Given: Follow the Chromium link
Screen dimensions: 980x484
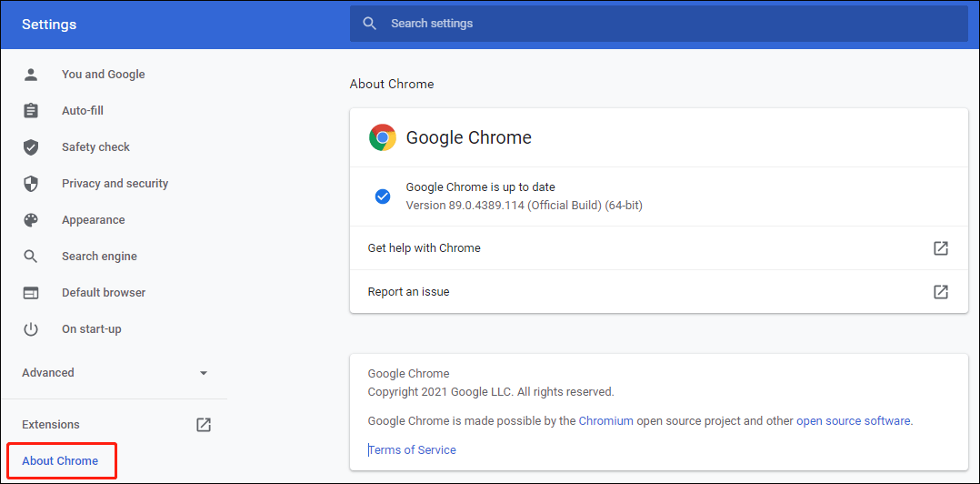Looking at the screenshot, I should coord(605,421).
